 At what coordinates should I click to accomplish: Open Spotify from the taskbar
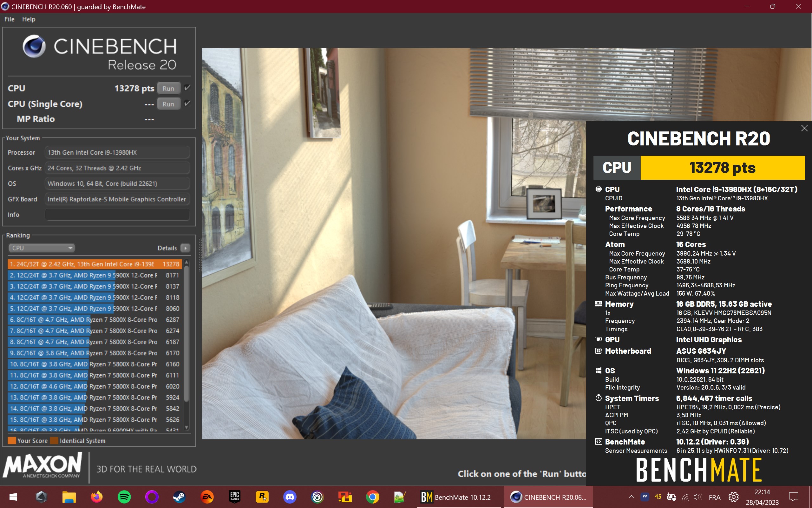pyautogui.click(x=124, y=497)
